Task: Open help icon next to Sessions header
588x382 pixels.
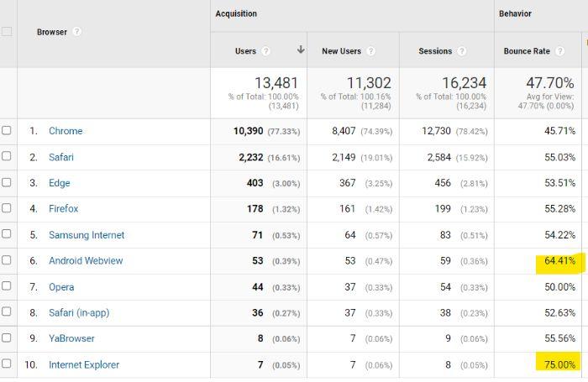Action: click(462, 51)
